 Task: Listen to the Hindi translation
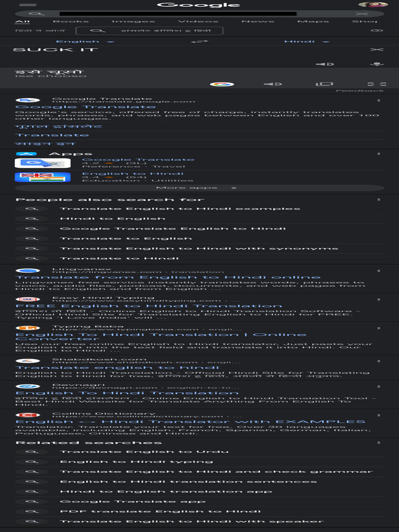[x=273, y=84]
